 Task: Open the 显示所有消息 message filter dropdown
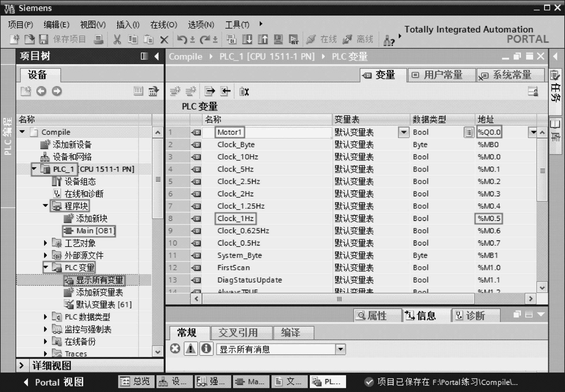click(x=340, y=349)
